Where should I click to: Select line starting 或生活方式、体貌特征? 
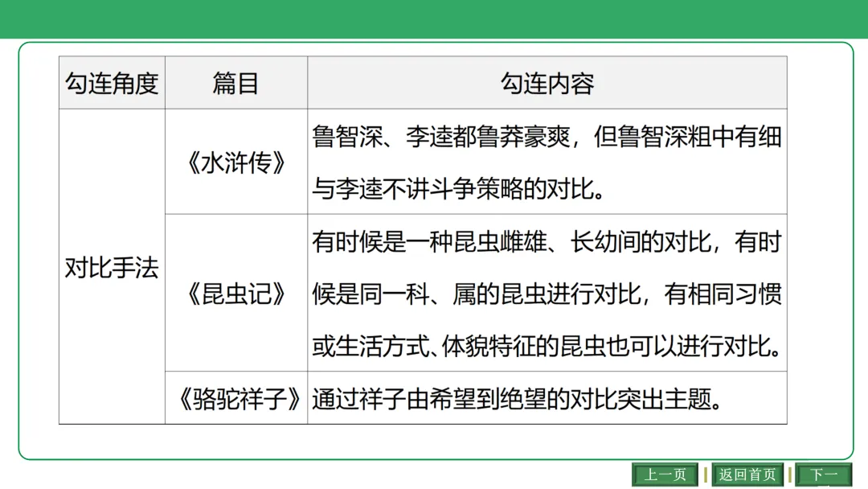[x=547, y=346]
